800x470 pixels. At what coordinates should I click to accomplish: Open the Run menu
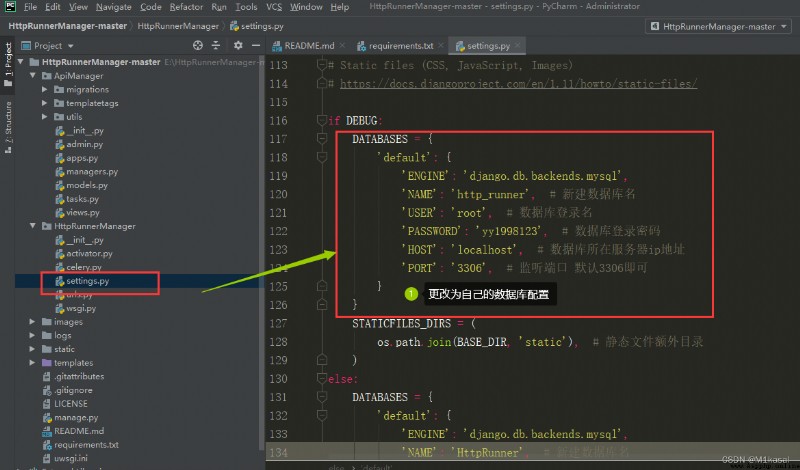[x=219, y=7]
